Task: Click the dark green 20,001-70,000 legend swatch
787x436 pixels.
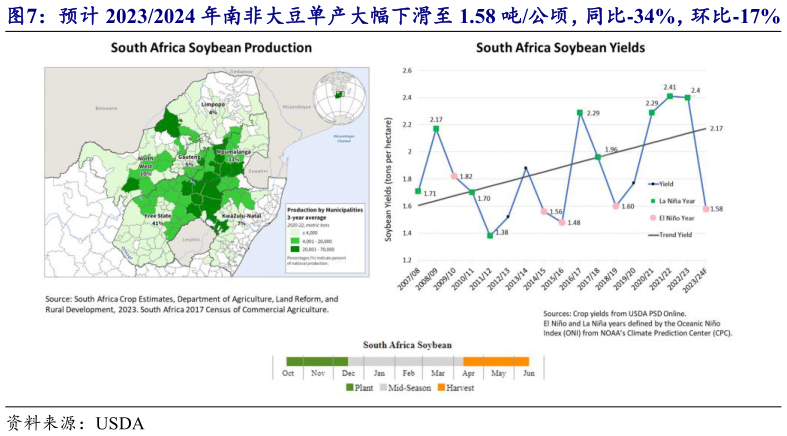Action: click(295, 249)
